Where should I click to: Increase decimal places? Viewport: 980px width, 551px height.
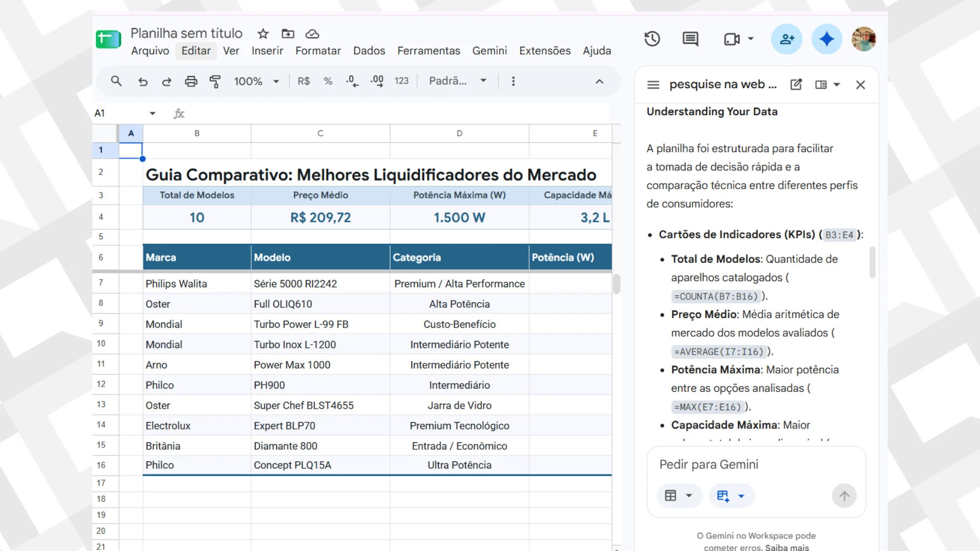pos(377,81)
